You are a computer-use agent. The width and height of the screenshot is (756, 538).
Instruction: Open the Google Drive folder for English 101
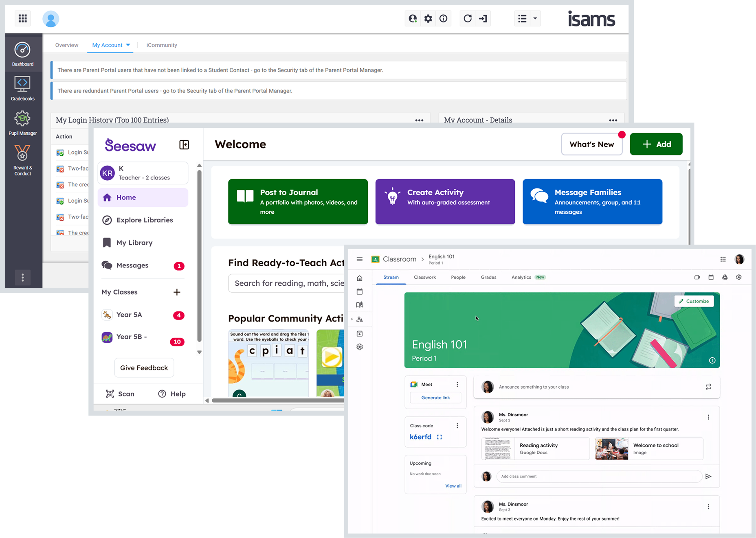(725, 277)
